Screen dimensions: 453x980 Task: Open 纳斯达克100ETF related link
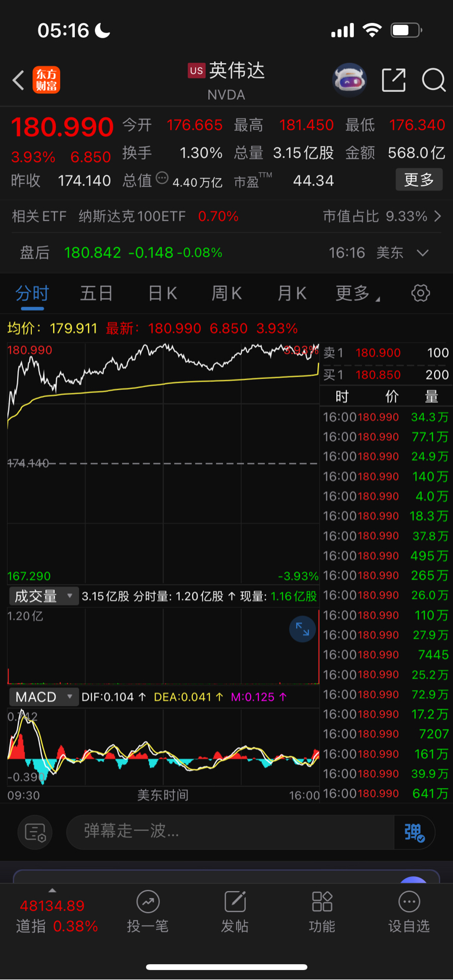point(132,216)
